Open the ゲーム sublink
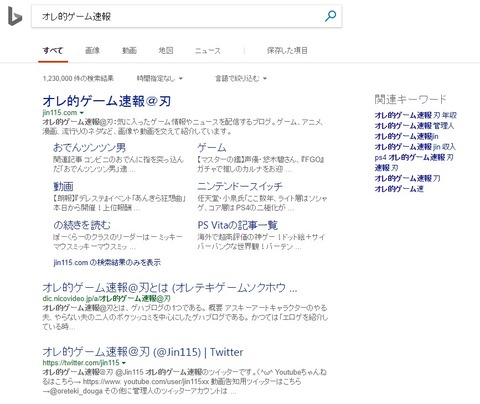 [x=212, y=147]
